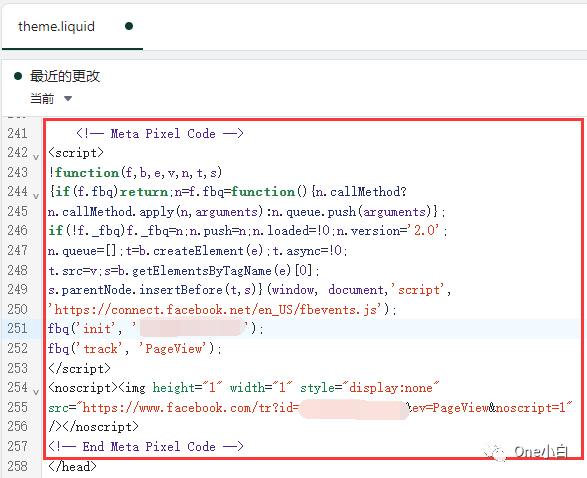
Task: Click the fbq('track', 'PageView') line
Action: (135, 348)
